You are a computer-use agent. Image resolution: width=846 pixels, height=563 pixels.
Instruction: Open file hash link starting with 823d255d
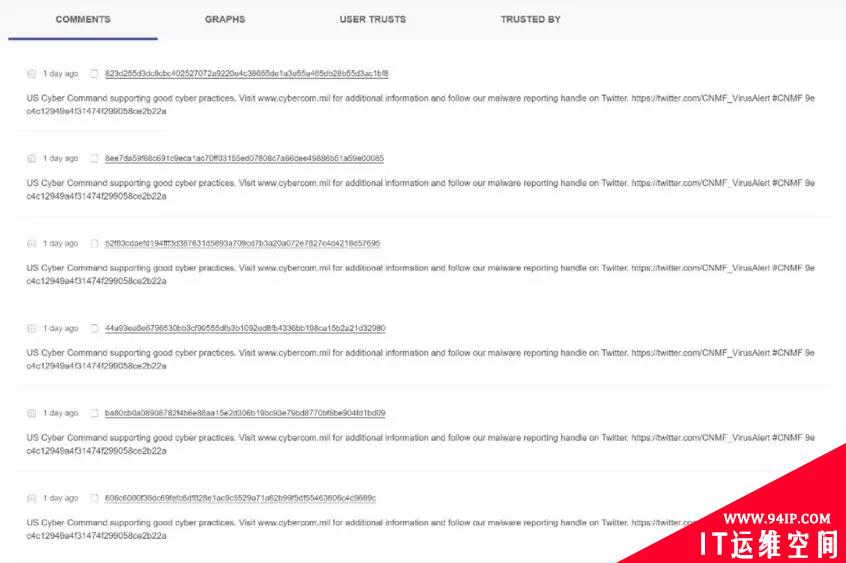247,73
